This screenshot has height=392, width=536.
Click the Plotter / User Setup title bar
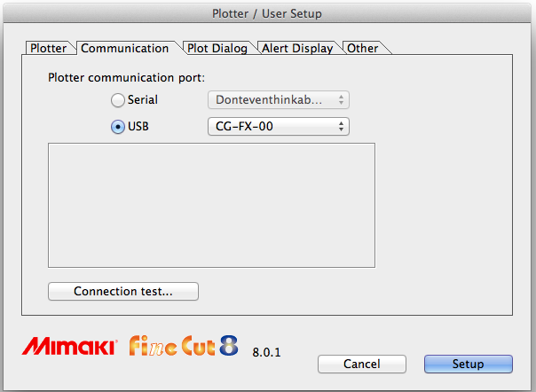268,13
